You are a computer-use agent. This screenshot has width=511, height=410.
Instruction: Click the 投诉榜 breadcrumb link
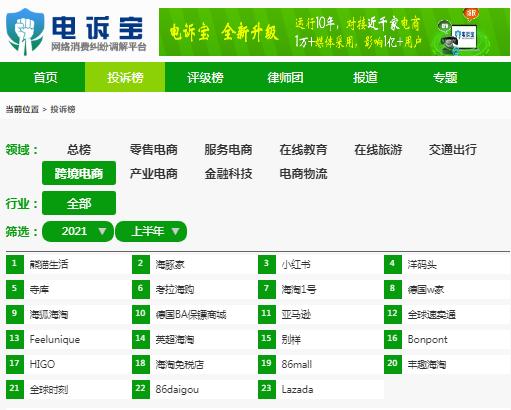coord(63,109)
